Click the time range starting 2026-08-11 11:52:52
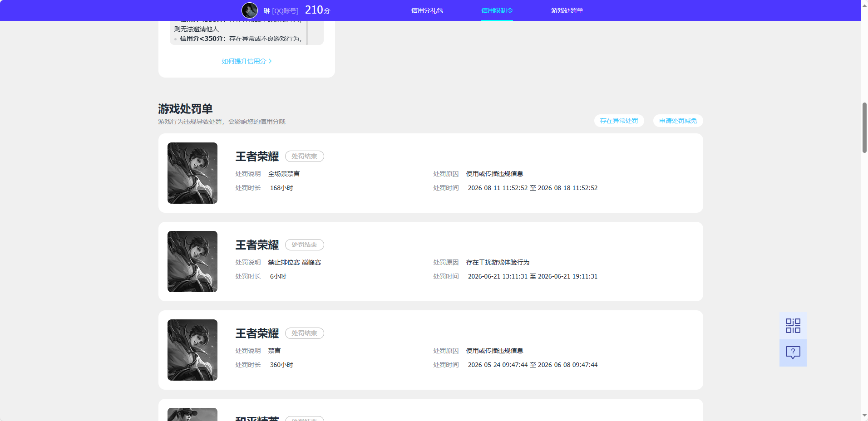The width and height of the screenshot is (868, 421). pos(533,188)
